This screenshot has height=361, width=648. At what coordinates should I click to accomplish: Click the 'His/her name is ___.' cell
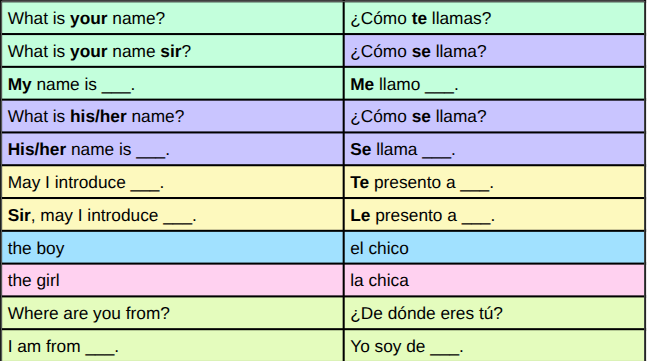173,149
